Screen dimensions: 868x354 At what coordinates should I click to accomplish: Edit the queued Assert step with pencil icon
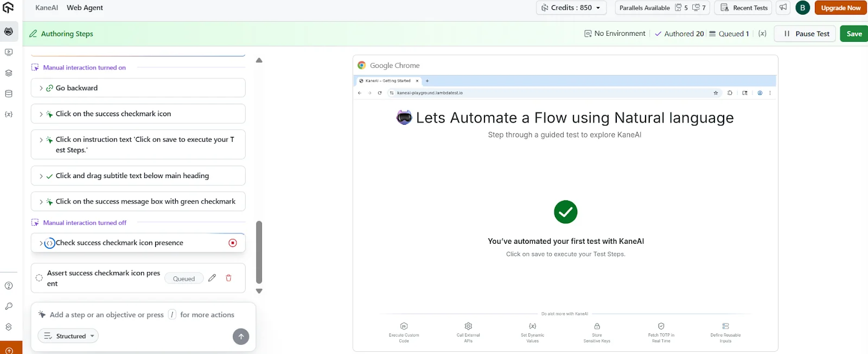pos(212,278)
